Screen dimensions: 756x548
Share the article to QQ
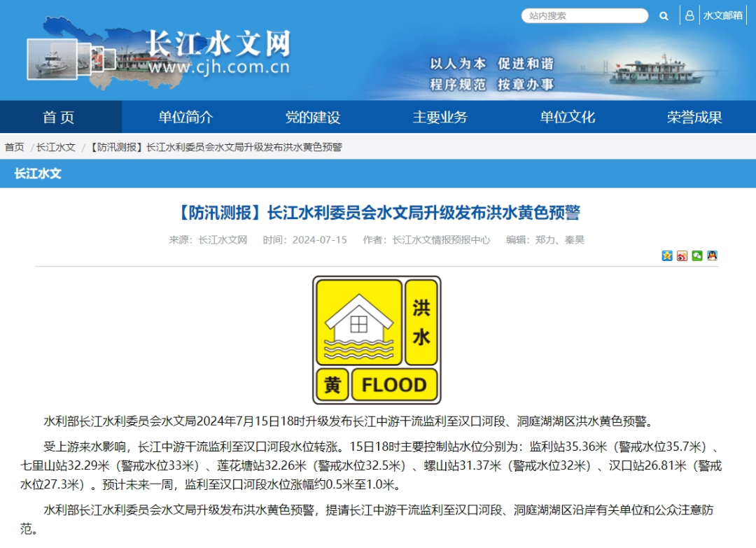(x=712, y=256)
